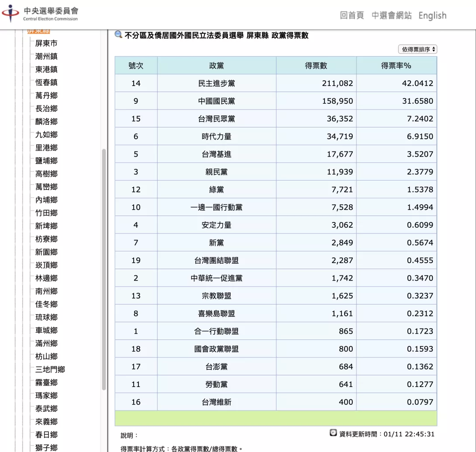Select 麟洛鄉 in the district tree
The width and height of the screenshot is (476, 452).
46,122
